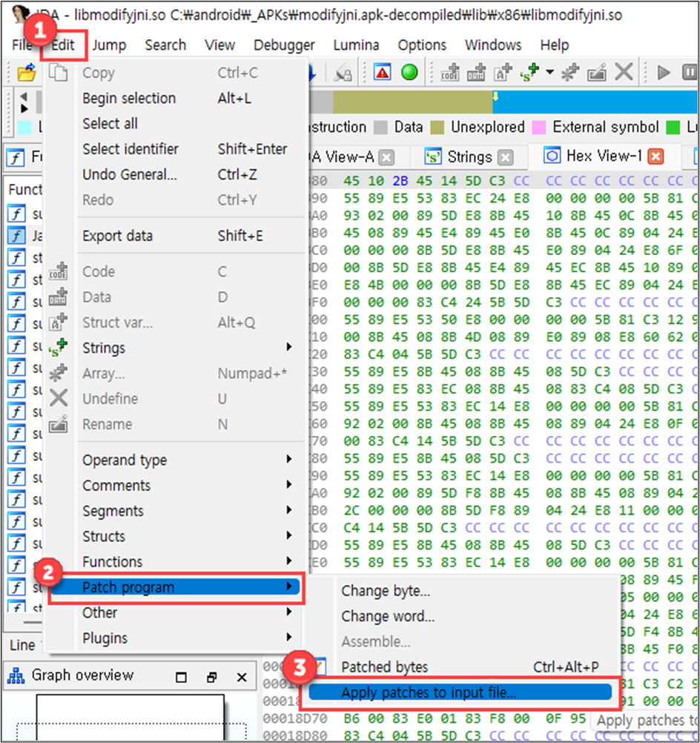
Task: Click Export data menu entry
Action: (175, 236)
